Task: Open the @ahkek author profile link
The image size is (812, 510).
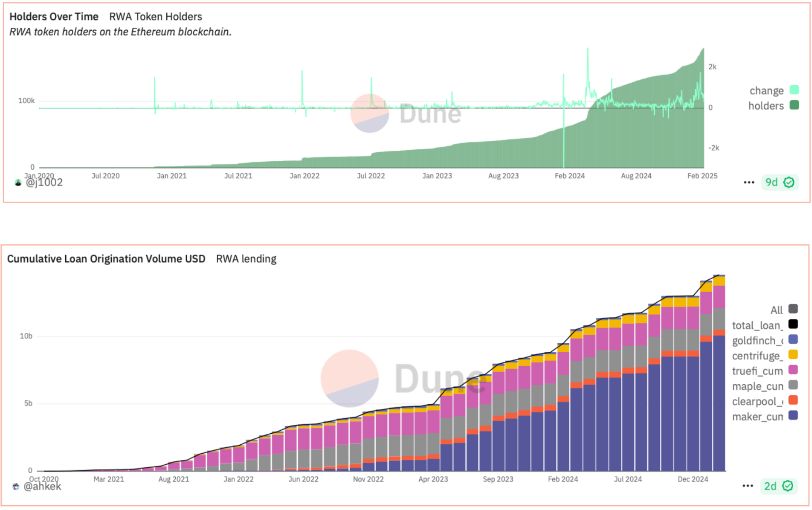Action: [42, 486]
